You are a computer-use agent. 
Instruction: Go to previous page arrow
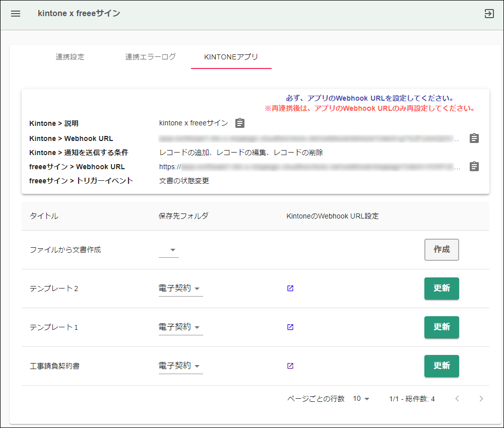(x=457, y=398)
